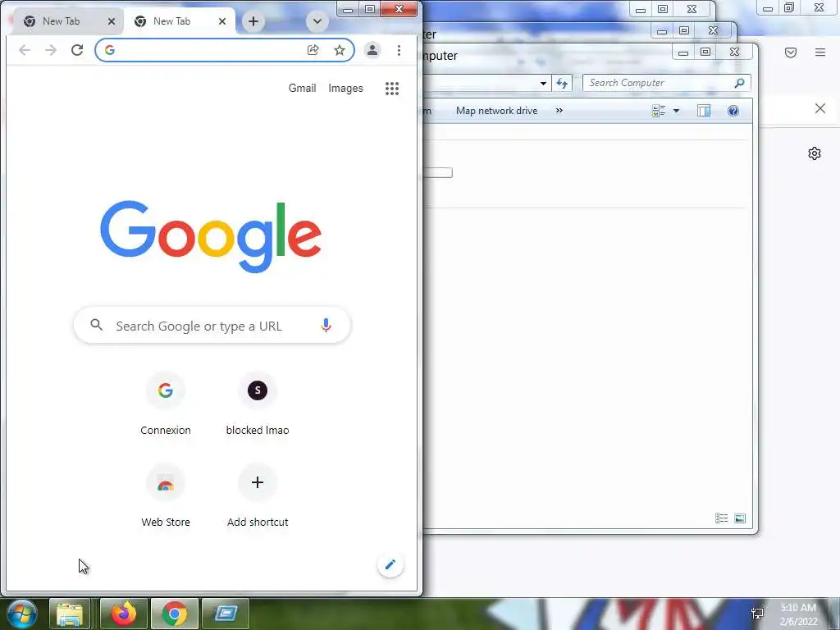Toggle the Explorer preview pane
The image size is (840, 630).
703,111
